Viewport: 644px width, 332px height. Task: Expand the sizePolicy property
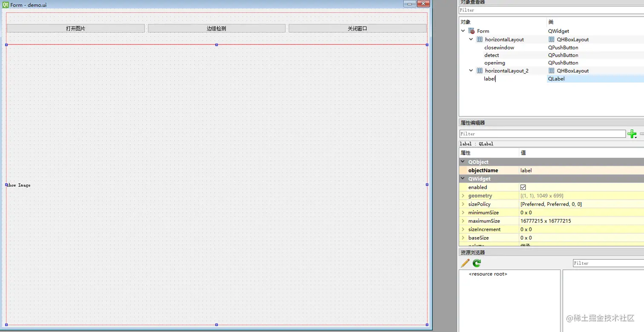pyautogui.click(x=463, y=204)
